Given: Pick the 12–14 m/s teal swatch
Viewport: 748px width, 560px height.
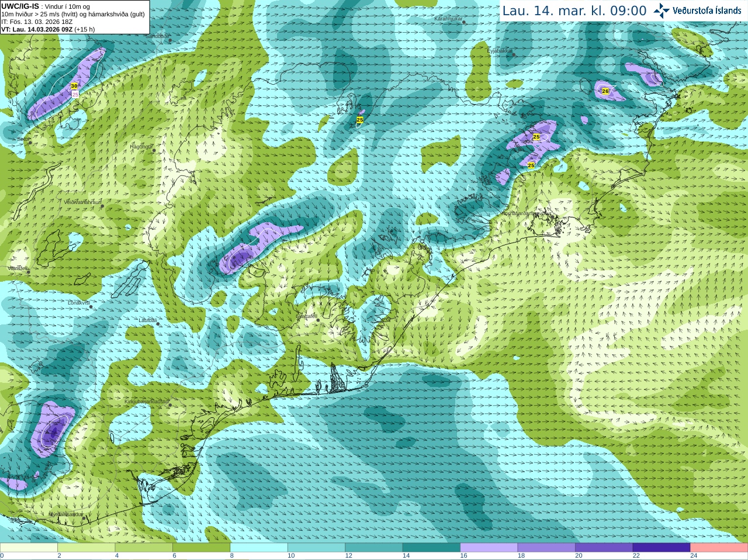Looking at the screenshot, I should tap(374, 547).
